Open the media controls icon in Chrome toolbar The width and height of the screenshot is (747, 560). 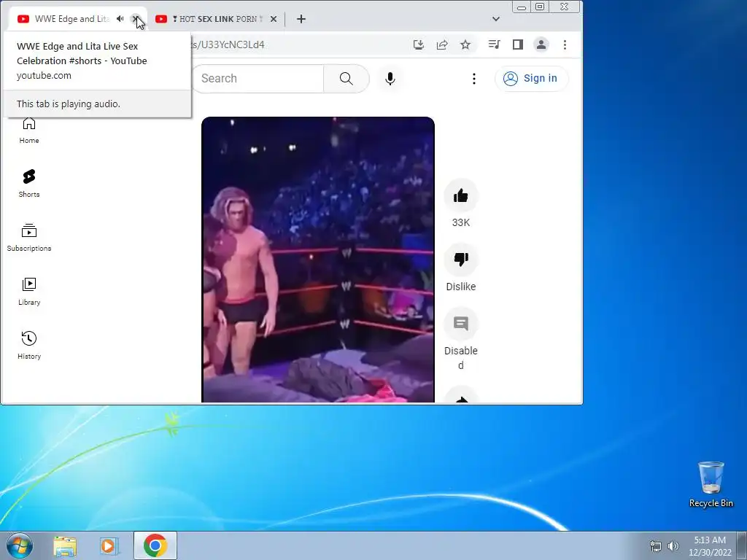[494, 44]
